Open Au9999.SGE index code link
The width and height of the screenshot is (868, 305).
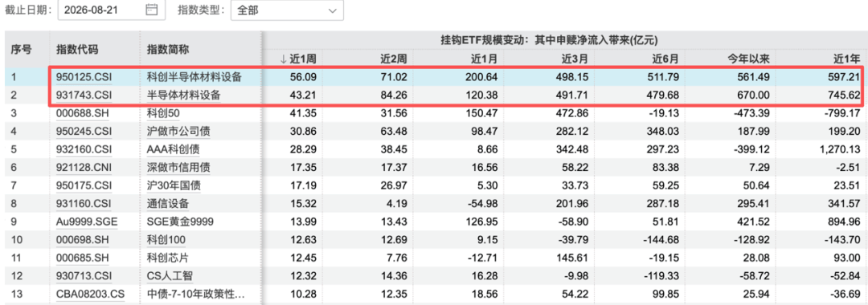pos(87,222)
